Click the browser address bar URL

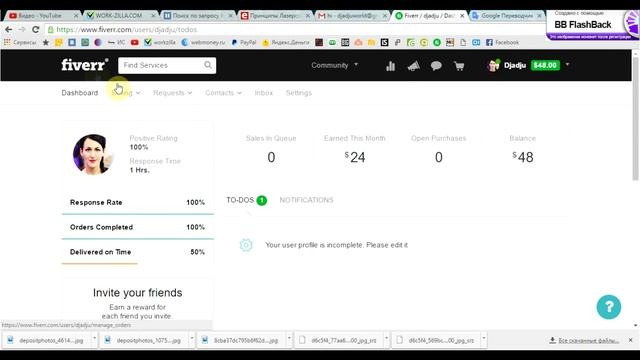tap(127, 29)
